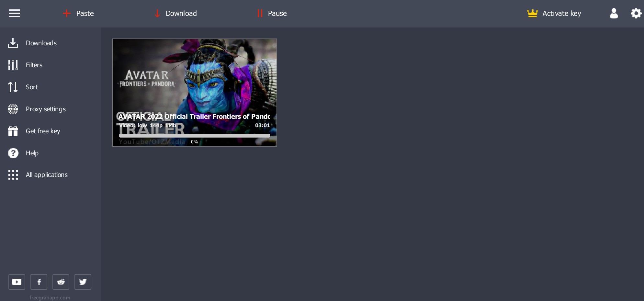This screenshot has width=644, height=301.
Task: Click the gift box icon
Action: tap(13, 131)
